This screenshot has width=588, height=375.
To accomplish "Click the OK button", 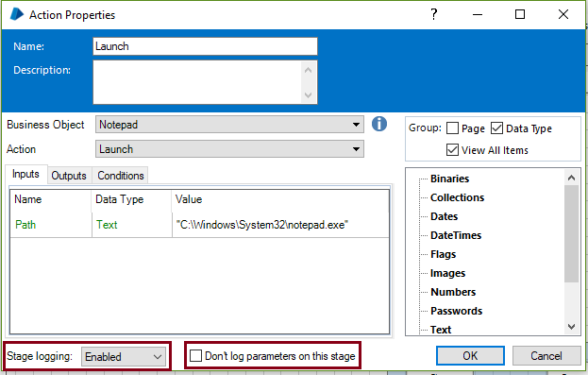I will (x=470, y=355).
